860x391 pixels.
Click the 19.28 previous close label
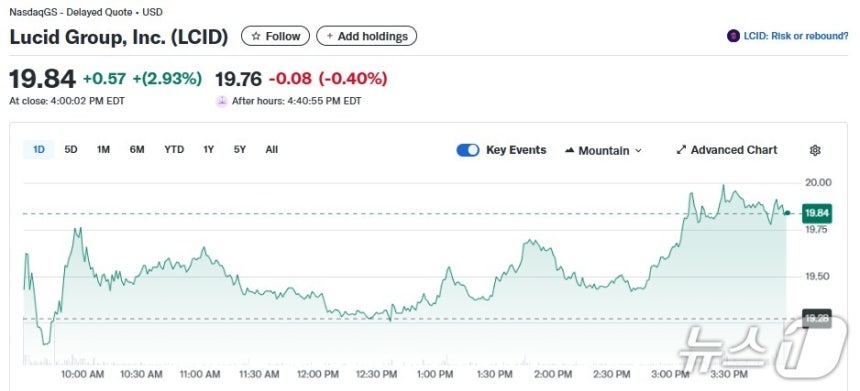point(817,318)
